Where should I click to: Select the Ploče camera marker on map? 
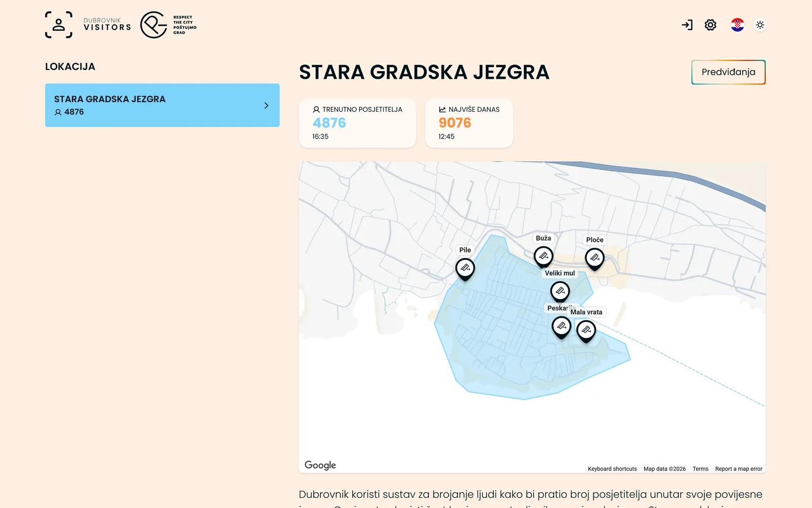[x=595, y=259]
